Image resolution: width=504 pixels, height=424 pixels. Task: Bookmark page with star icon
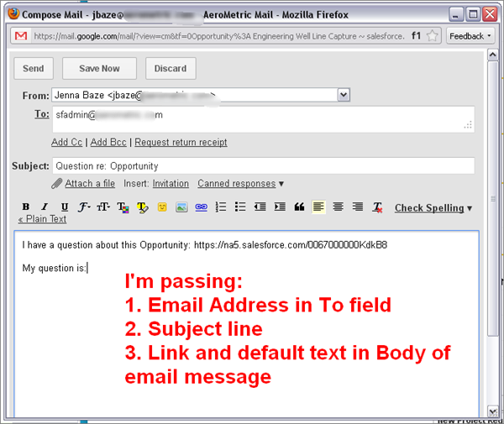(x=433, y=35)
